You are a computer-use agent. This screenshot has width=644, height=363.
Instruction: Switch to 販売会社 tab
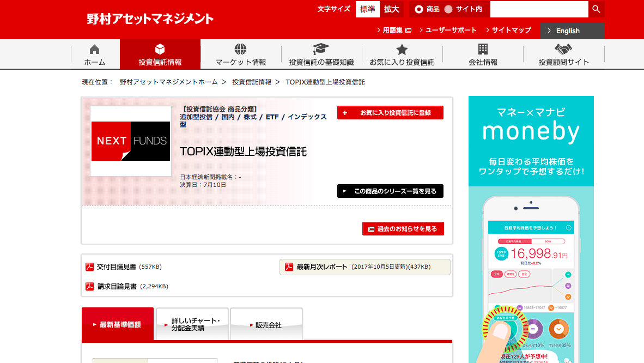pyautogui.click(x=266, y=325)
